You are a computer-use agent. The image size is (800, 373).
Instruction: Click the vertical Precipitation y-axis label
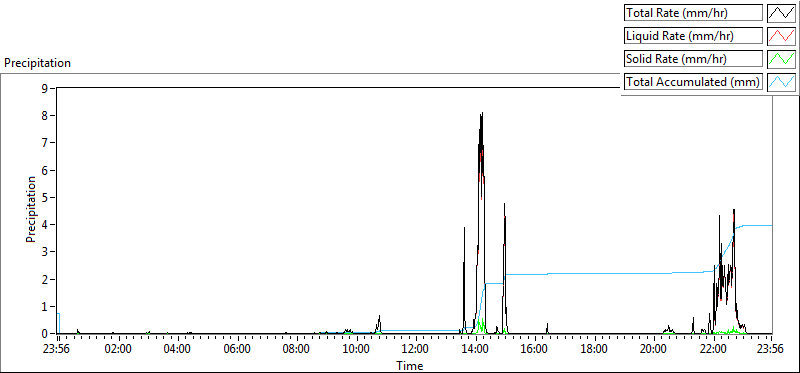(31, 209)
